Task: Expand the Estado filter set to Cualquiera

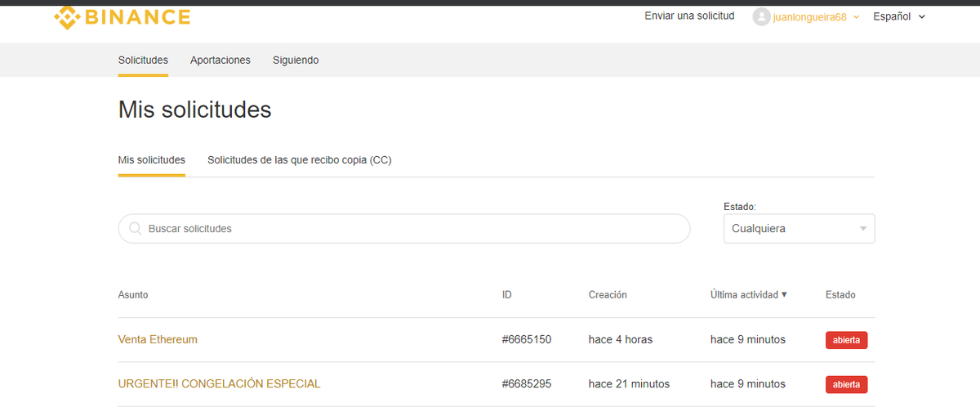Action: point(799,229)
